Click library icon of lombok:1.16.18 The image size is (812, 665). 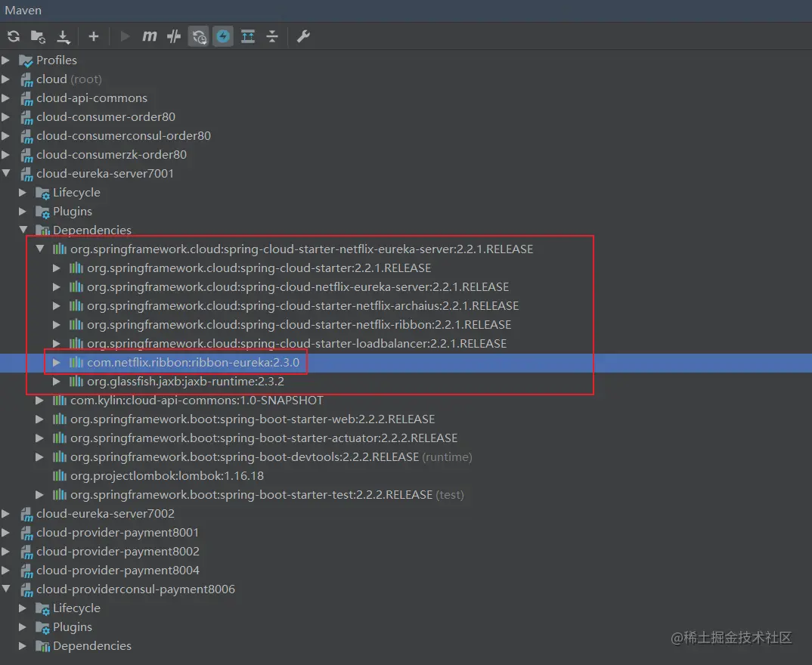(x=60, y=475)
